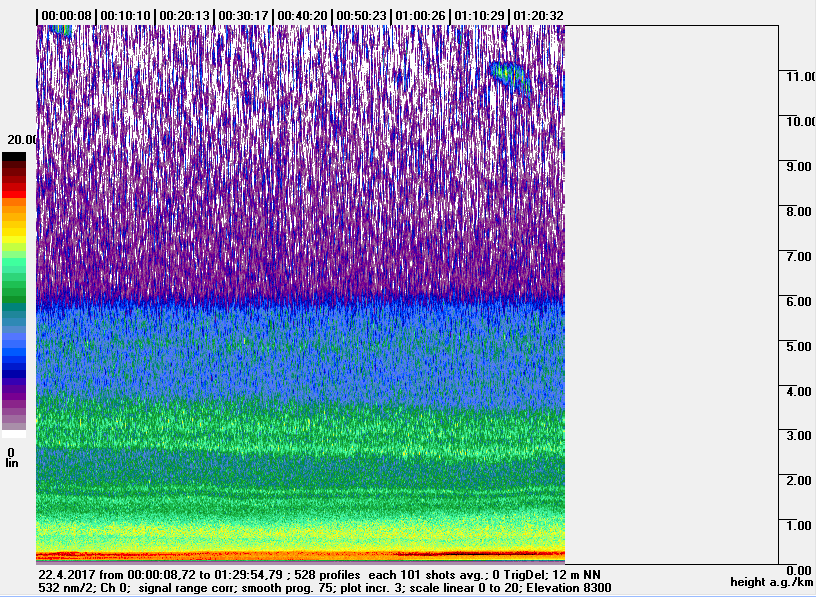Click the purple band in the color scale
Viewport: 816px width, 597px height.
14,396
